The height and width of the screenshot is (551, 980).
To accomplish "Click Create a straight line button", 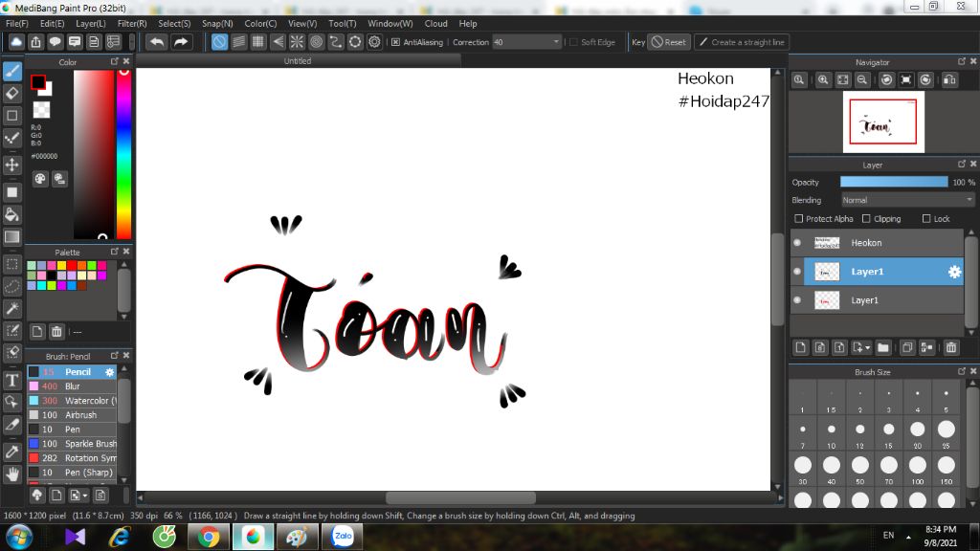I will click(742, 42).
